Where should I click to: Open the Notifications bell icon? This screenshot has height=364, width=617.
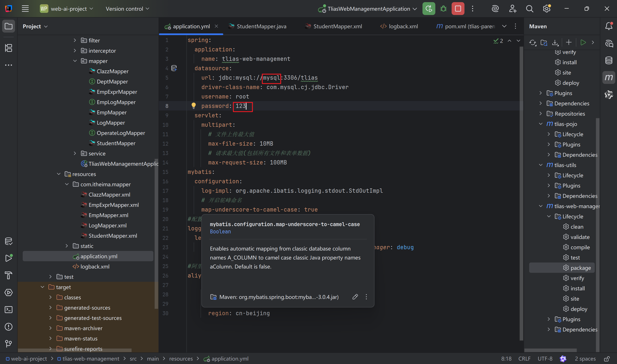(609, 26)
